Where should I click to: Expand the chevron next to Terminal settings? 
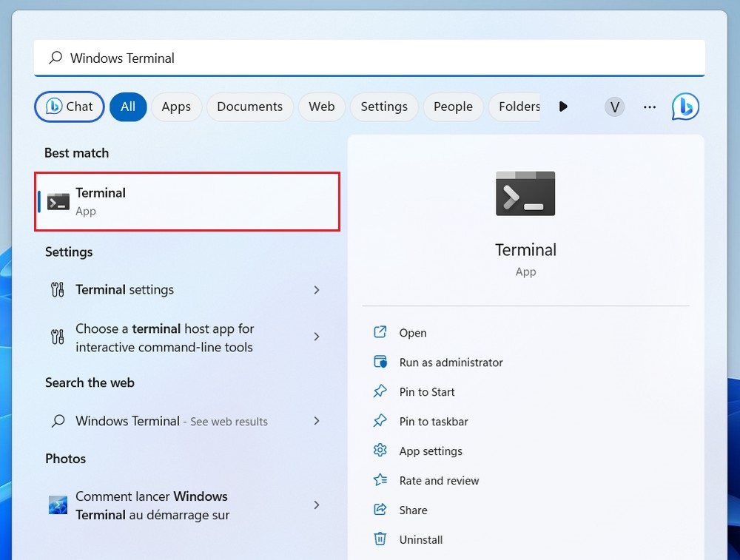[317, 290]
